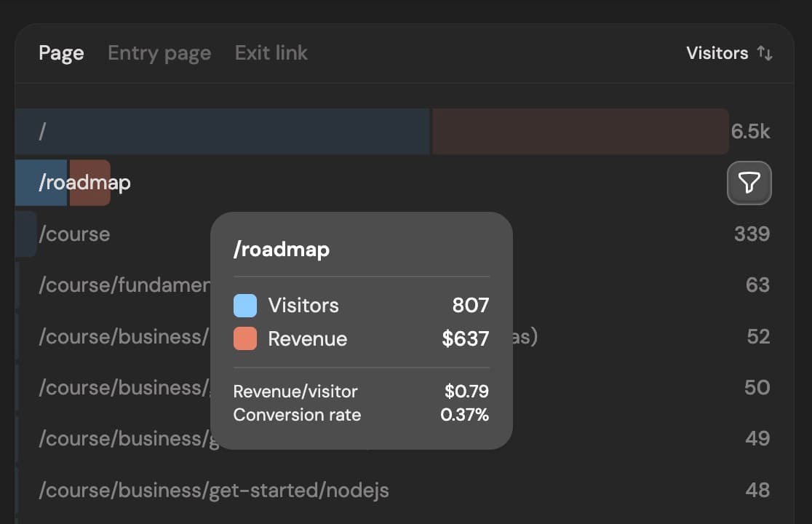Switch to the Exit link tab
The image size is (812, 524).
pos(271,53)
